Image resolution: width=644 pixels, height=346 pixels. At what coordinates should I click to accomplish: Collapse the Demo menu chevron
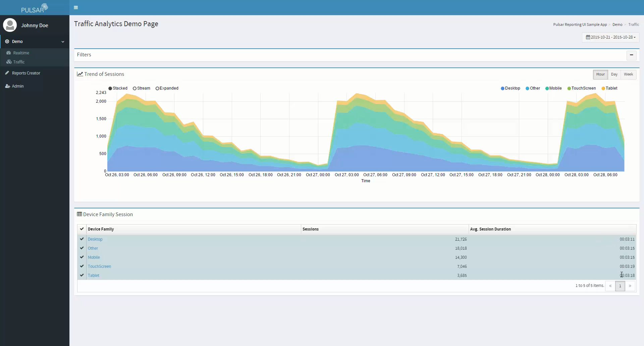(63, 42)
